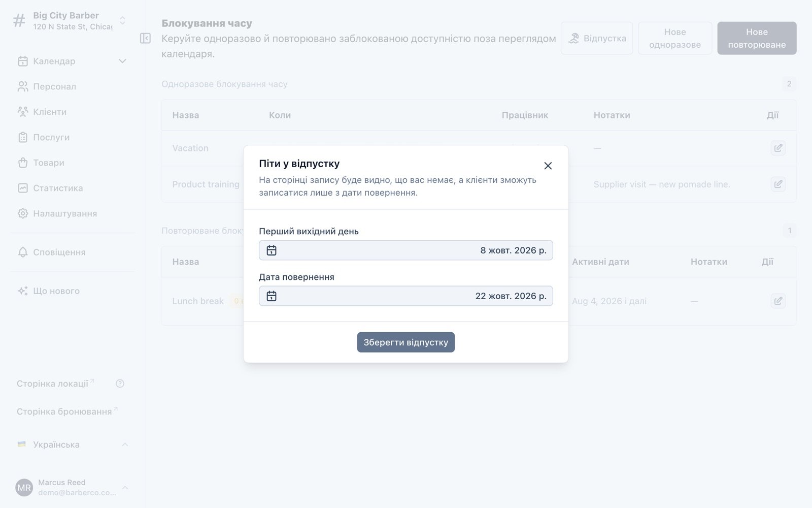Edit the Vacation time block
Viewport: 812px width, 508px height.
(x=778, y=148)
